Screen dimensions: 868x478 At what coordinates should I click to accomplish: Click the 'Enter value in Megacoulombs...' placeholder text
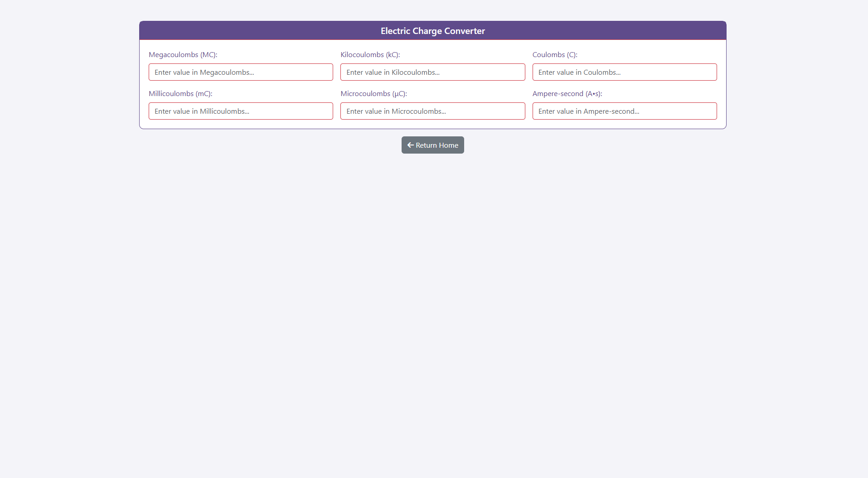[x=204, y=72]
